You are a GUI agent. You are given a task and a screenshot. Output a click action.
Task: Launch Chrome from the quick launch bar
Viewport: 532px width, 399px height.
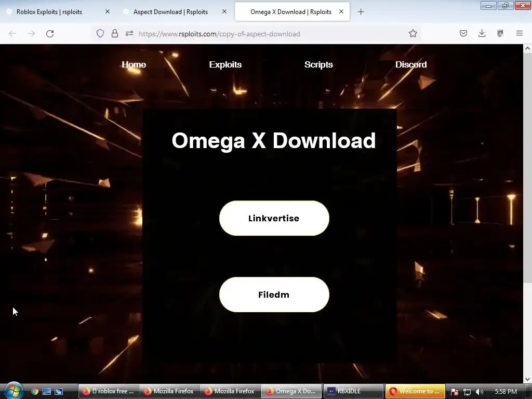[35, 391]
